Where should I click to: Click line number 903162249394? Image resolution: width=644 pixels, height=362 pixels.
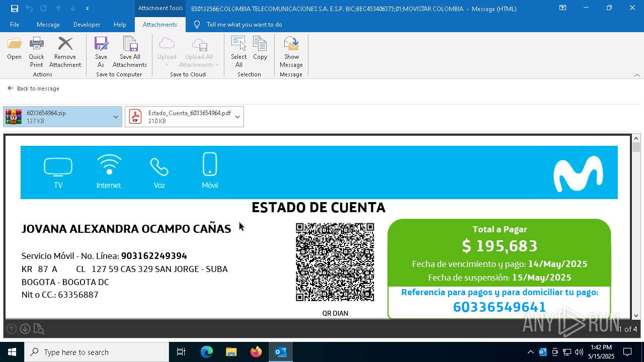tap(154, 256)
